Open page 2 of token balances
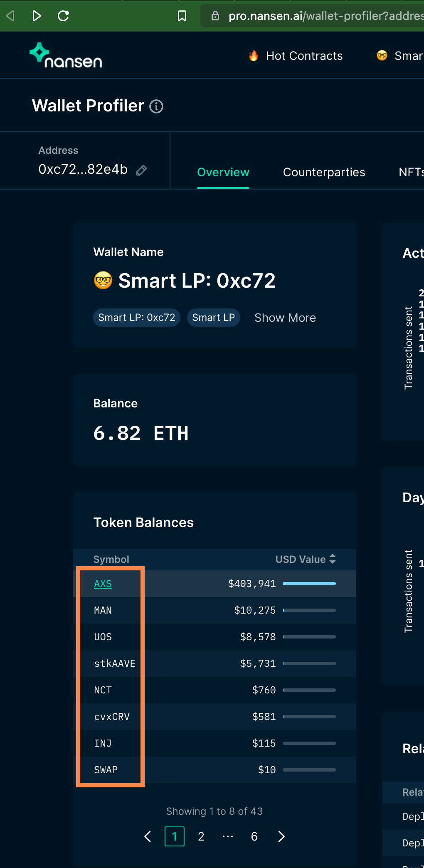424x868 pixels. 201,836
